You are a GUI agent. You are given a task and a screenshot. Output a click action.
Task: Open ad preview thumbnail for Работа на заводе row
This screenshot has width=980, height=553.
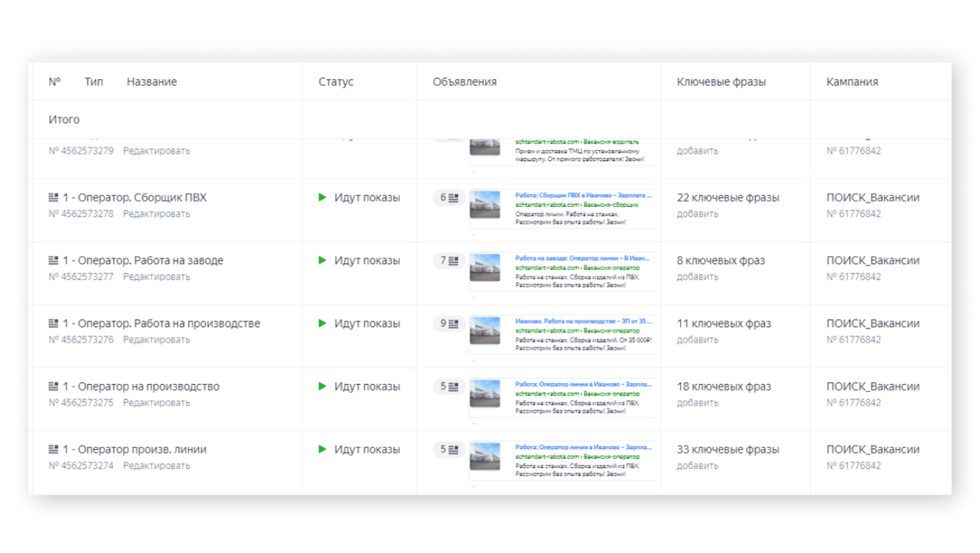tap(485, 268)
